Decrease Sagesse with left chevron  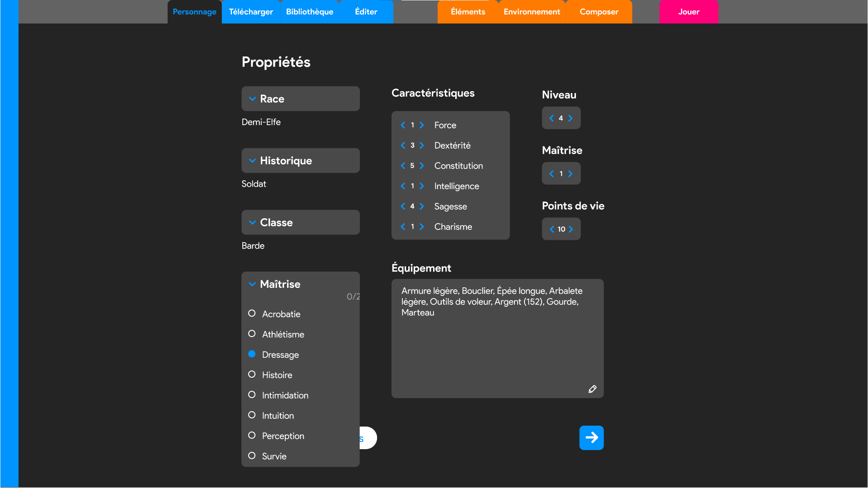click(403, 206)
